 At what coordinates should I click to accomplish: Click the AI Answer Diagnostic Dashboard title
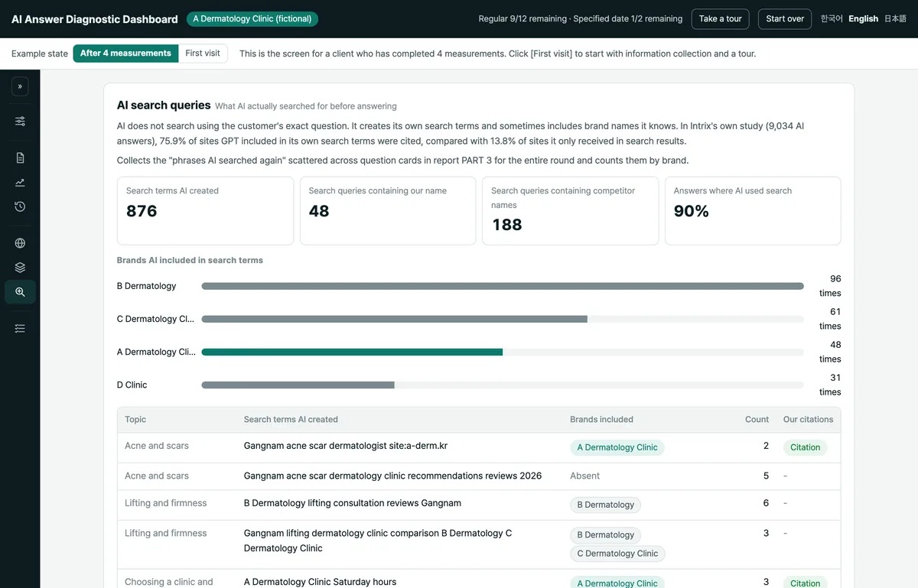coord(95,19)
